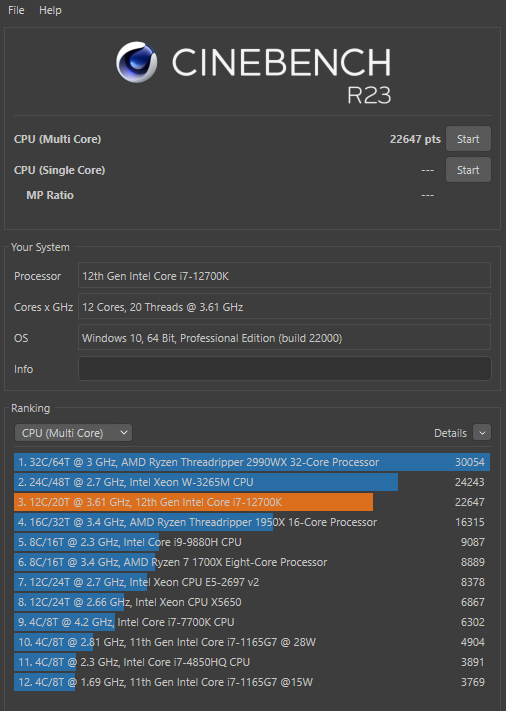Select the Threadripper 1950X ranking row

click(x=252, y=522)
